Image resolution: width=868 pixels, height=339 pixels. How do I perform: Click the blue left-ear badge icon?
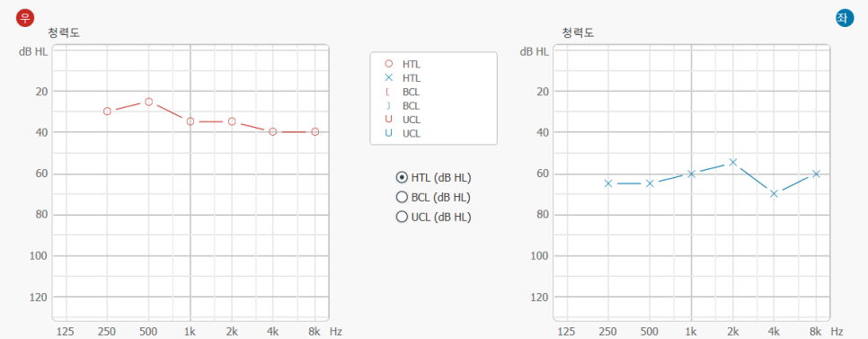point(843,18)
